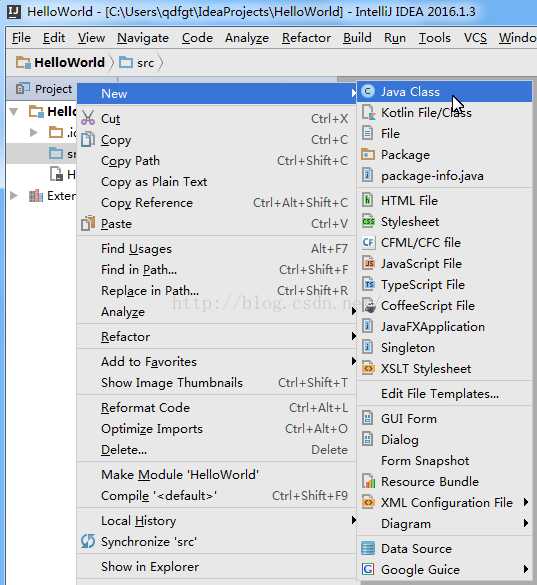
Task: Expand the XML Configuration File submenu
Action: pos(525,502)
